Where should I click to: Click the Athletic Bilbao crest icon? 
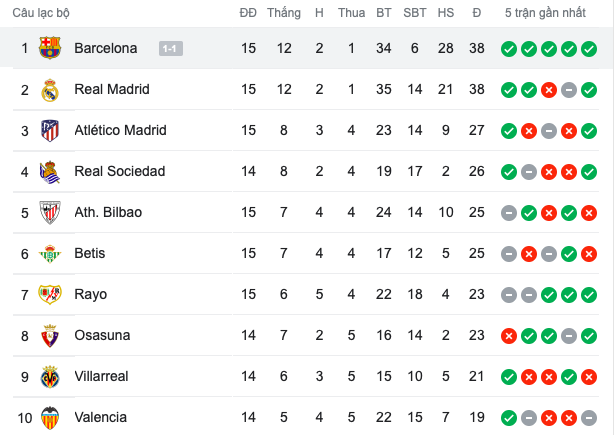pyautogui.click(x=50, y=212)
